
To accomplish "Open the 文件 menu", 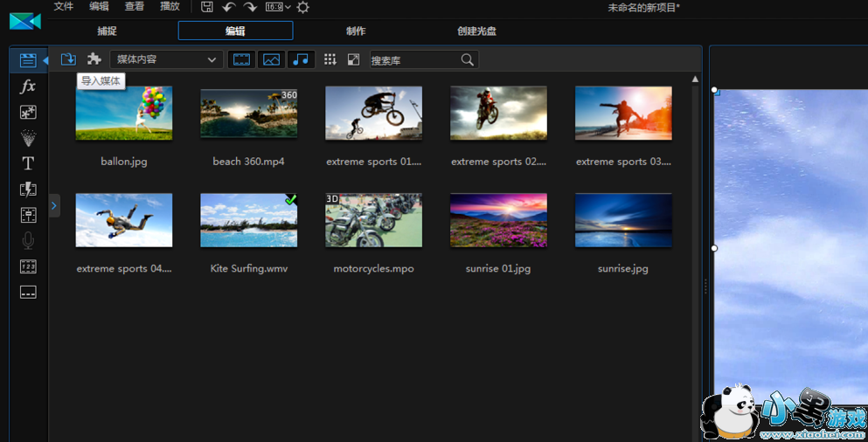I will (64, 6).
